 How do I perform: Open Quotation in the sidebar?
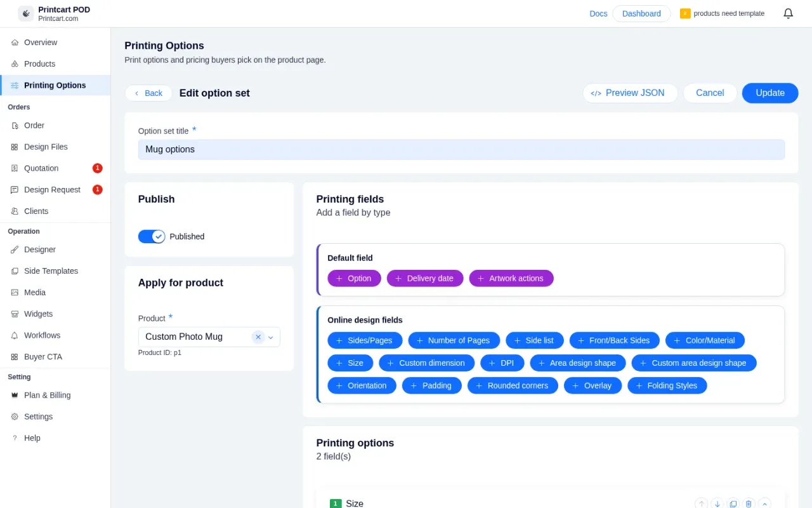(55, 168)
